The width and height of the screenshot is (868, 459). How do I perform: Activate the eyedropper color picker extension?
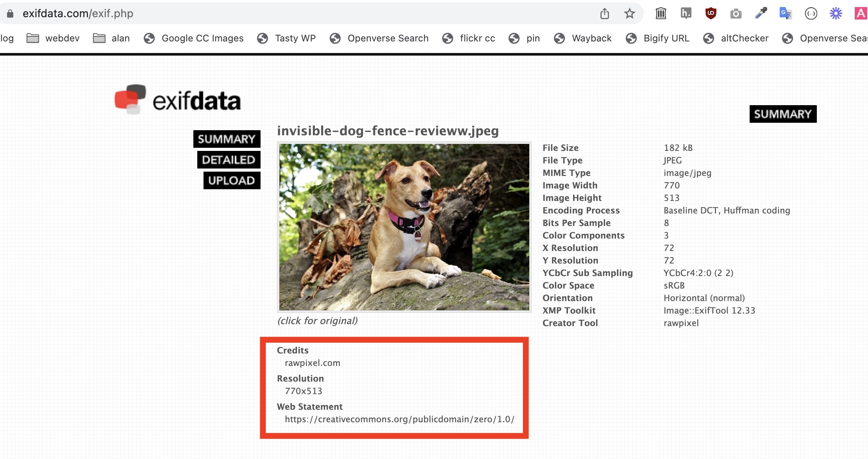pyautogui.click(x=761, y=14)
